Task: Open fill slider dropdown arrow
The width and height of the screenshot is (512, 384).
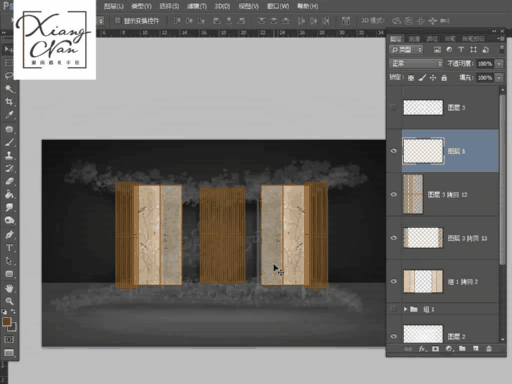Action: (x=499, y=78)
